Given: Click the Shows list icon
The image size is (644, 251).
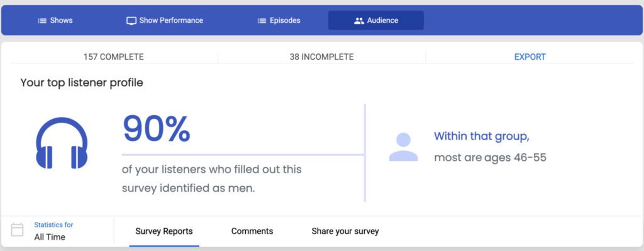Looking at the screenshot, I should coord(42,21).
